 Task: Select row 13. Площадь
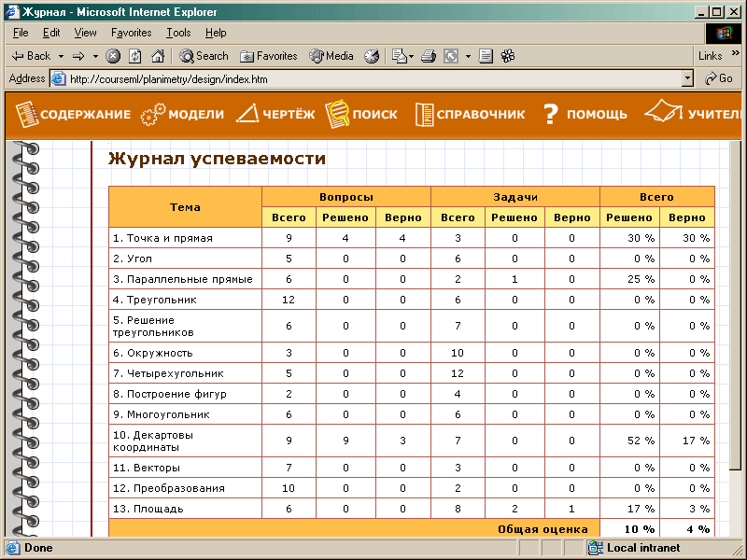[412, 508]
